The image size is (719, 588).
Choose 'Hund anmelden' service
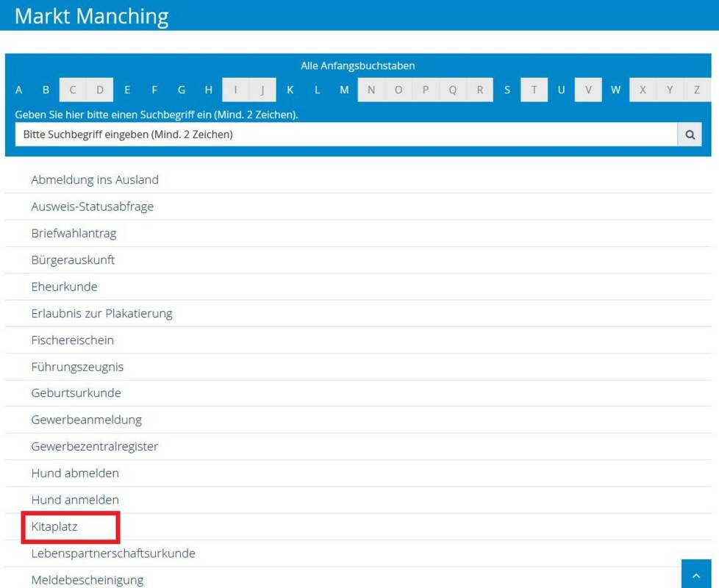click(75, 500)
